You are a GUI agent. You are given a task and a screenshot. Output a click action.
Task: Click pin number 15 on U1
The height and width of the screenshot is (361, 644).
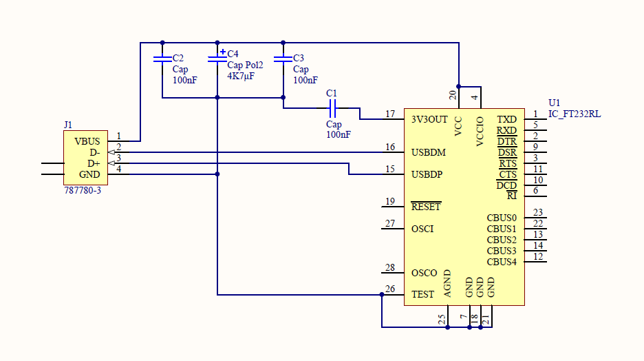pyautogui.click(x=390, y=169)
